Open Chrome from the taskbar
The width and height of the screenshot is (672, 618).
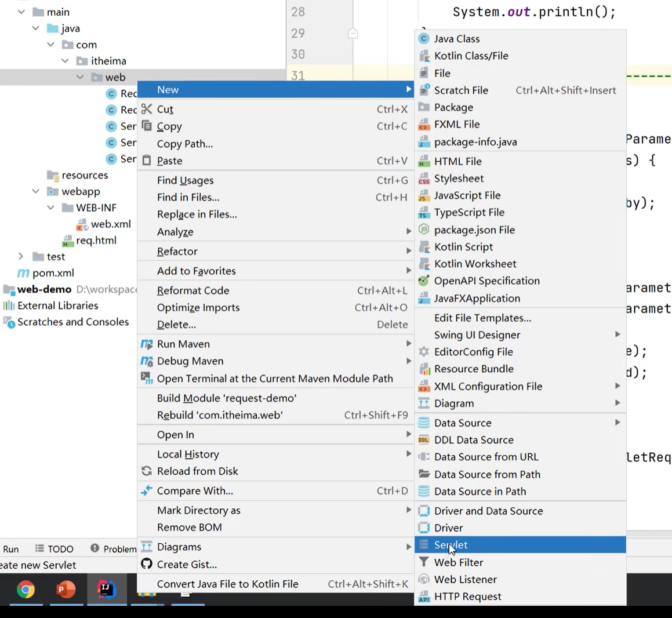pos(26,590)
